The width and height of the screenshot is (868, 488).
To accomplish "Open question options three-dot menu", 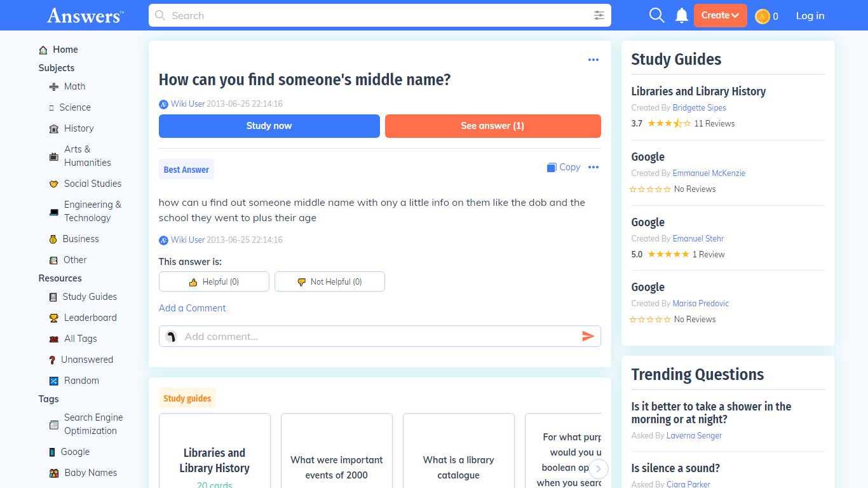I will [593, 60].
